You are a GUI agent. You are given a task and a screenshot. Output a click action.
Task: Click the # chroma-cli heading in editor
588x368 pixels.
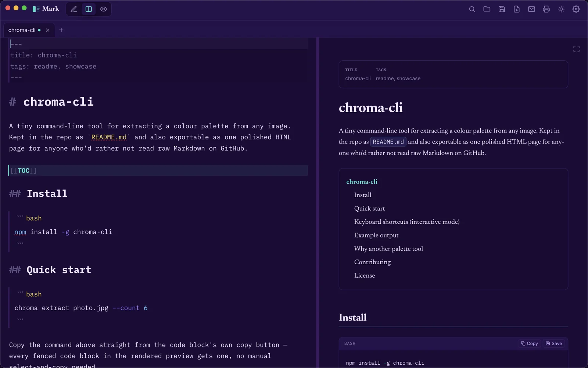click(x=51, y=102)
